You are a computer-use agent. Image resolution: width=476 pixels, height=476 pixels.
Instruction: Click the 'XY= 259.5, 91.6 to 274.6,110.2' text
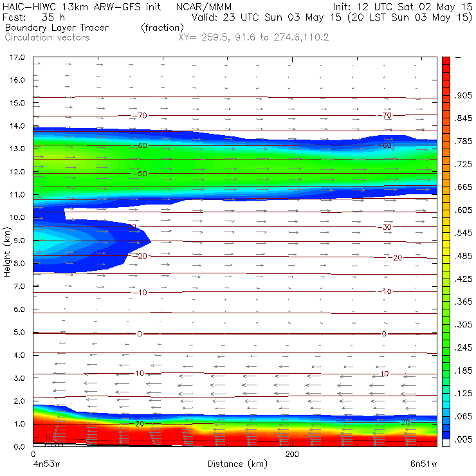253,37
